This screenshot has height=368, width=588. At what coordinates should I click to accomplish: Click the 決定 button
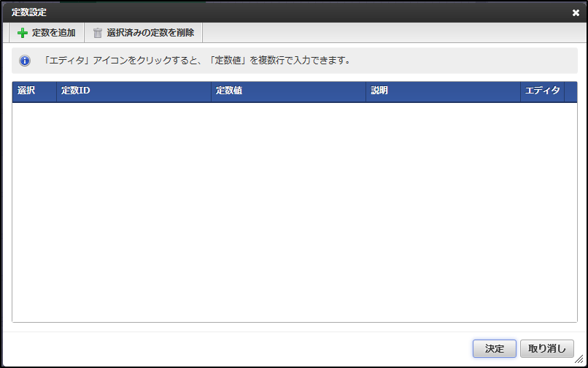point(494,348)
